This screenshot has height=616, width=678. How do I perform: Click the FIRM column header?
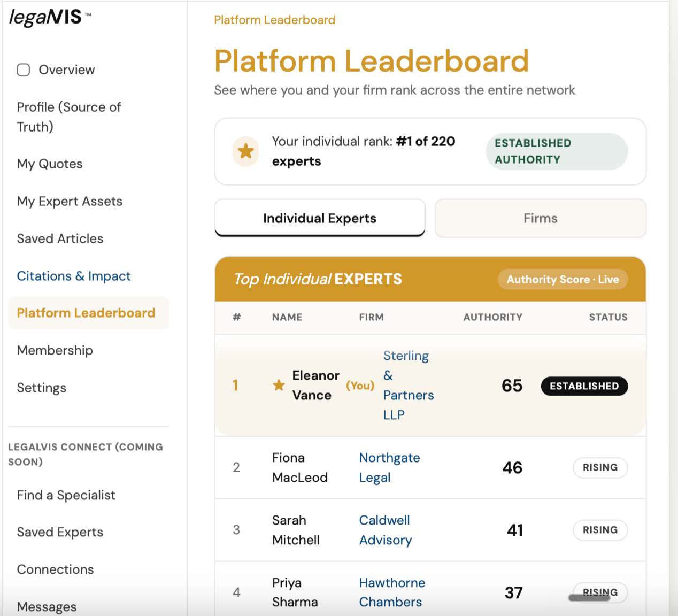pyautogui.click(x=371, y=317)
